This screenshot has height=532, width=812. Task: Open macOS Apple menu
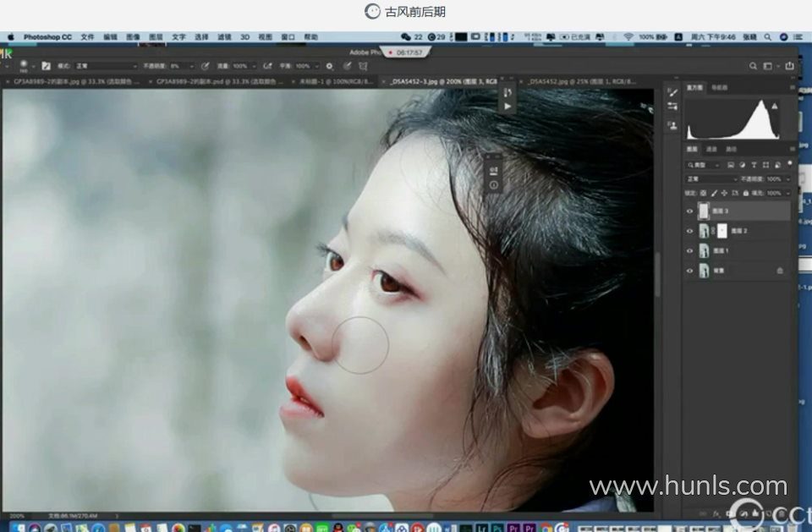click(x=10, y=37)
